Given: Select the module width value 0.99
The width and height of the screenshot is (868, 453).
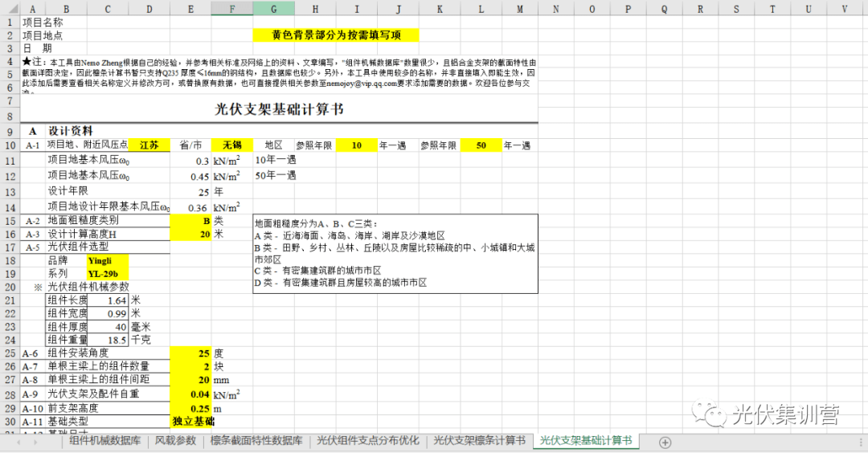Looking at the screenshot, I should (x=108, y=313).
